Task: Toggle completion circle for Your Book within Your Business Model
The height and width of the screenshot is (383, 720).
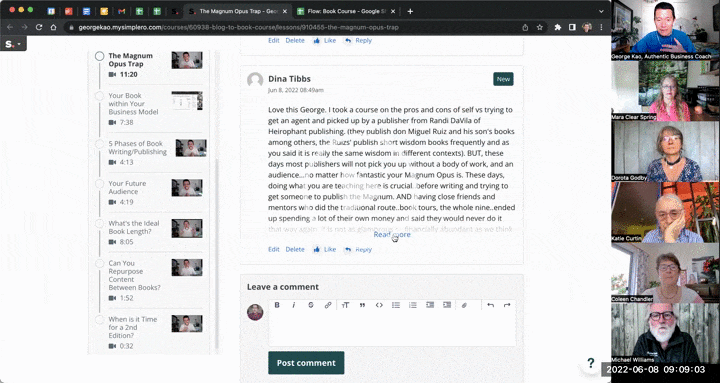Action: (100, 96)
